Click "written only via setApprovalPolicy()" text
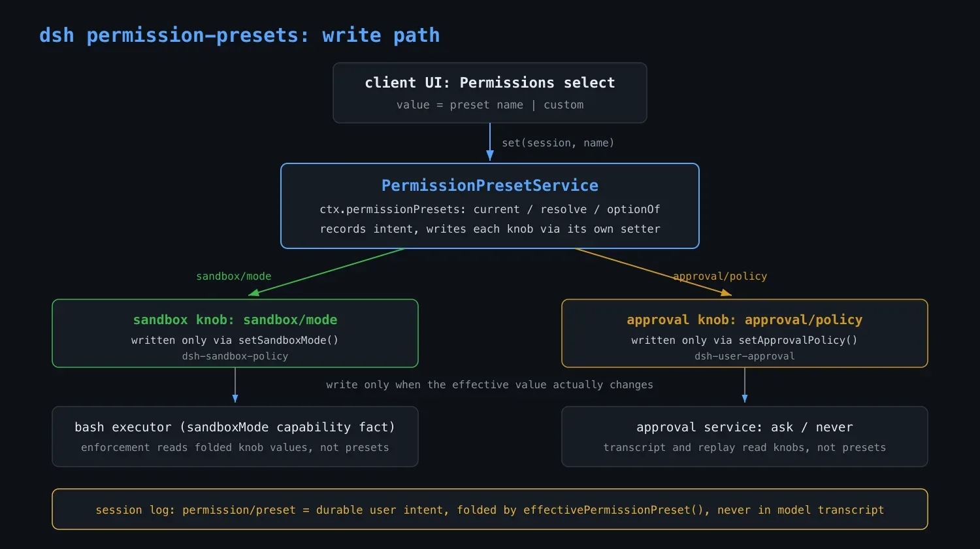980x549 pixels. coord(745,340)
